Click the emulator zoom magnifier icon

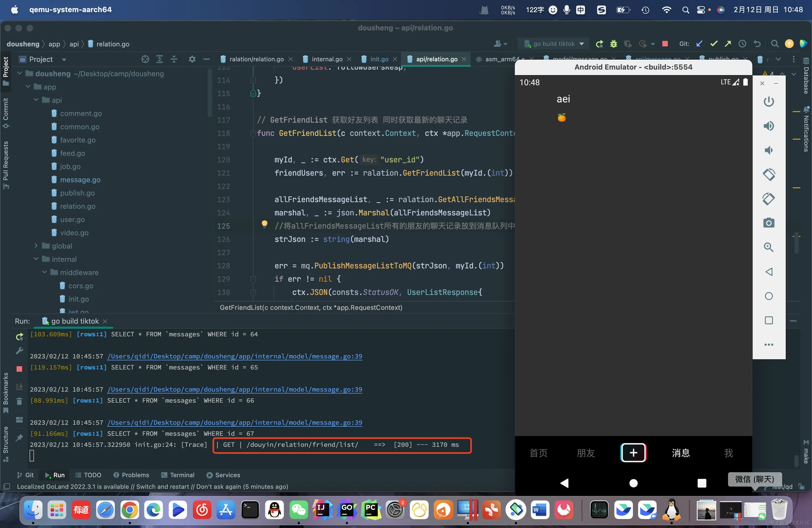768,247
